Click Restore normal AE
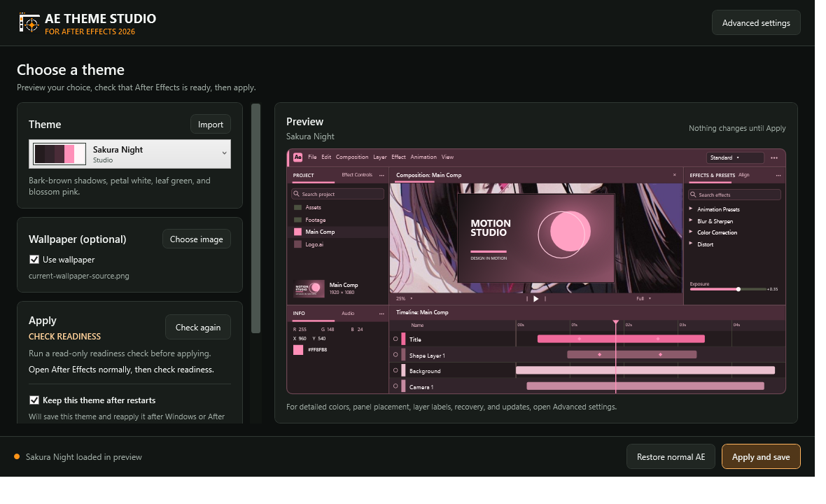Image resolution: width=826 pixels, height=504 pixels. tap(671, 456)
